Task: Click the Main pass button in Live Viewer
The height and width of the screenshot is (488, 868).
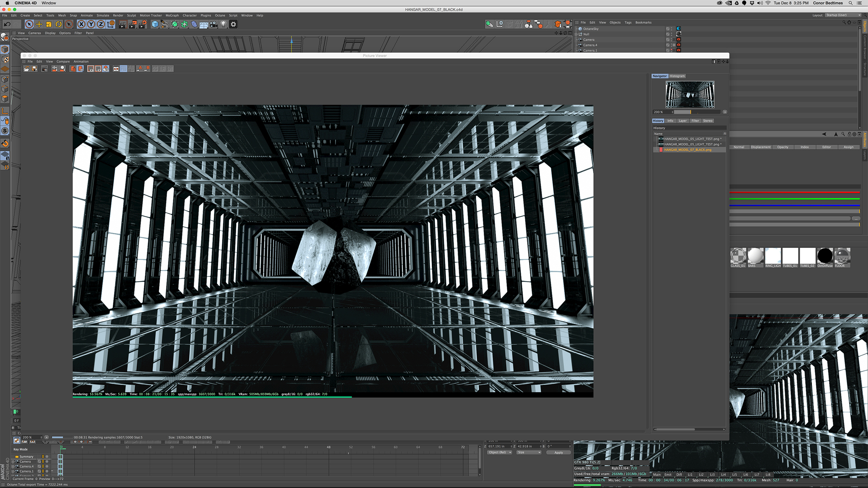Action: [657, 474]
